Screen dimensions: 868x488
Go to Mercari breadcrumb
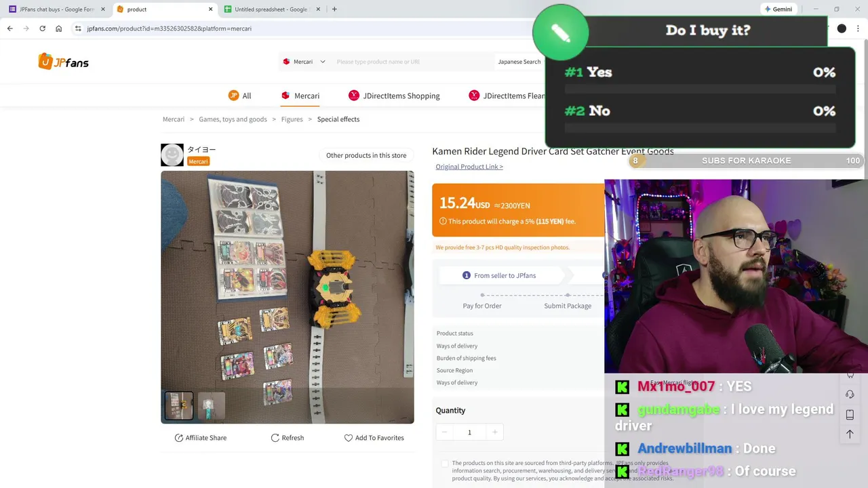(174, 119)
